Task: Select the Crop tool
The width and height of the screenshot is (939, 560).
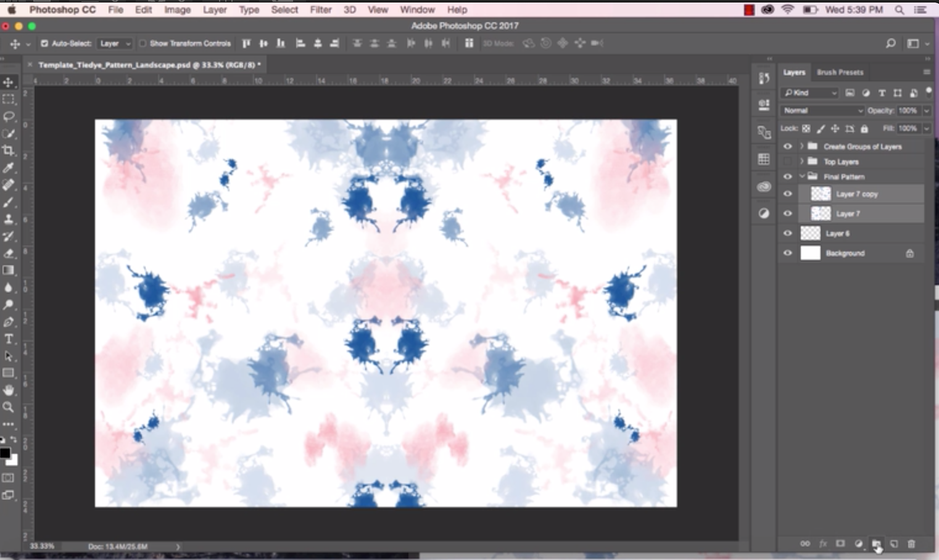Action: tap(9, 150)
